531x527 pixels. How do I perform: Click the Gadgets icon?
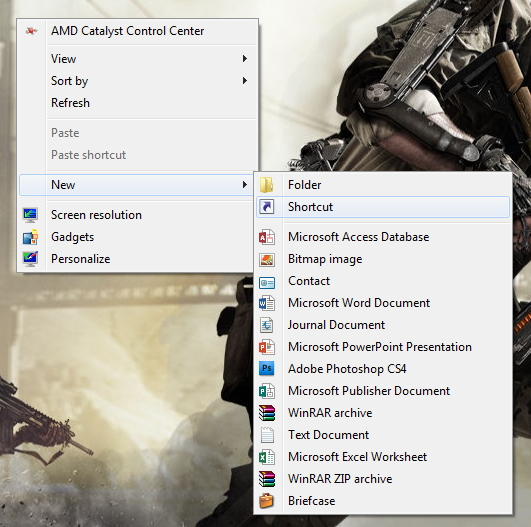(30, 237)
